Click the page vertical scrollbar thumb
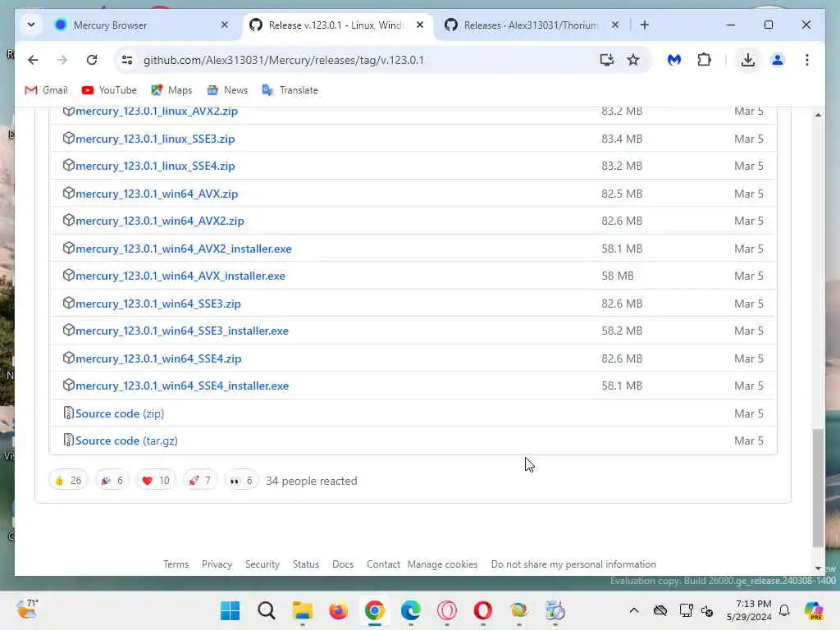The height and width of the screenshot is (630, 840). pos(818,487)
